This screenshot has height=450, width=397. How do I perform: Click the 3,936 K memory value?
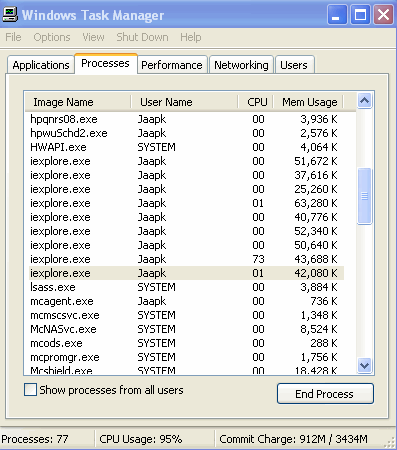point(319,119)
